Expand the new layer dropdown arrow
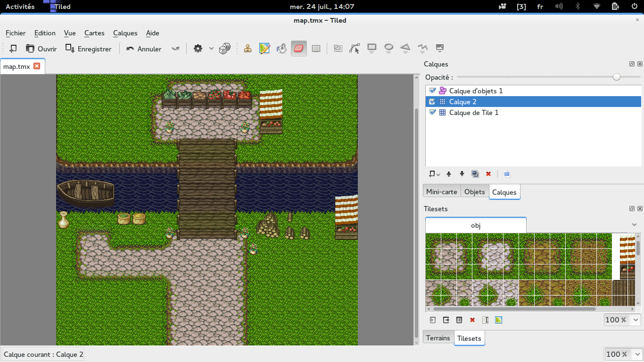 [x=438, y=174]
